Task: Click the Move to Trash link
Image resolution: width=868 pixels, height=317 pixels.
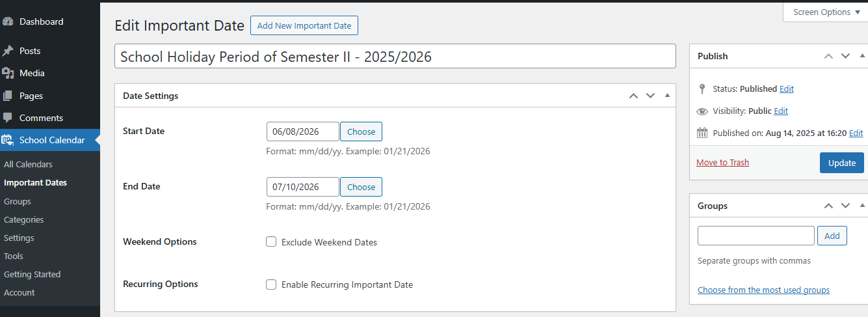Action: point(722,162)
